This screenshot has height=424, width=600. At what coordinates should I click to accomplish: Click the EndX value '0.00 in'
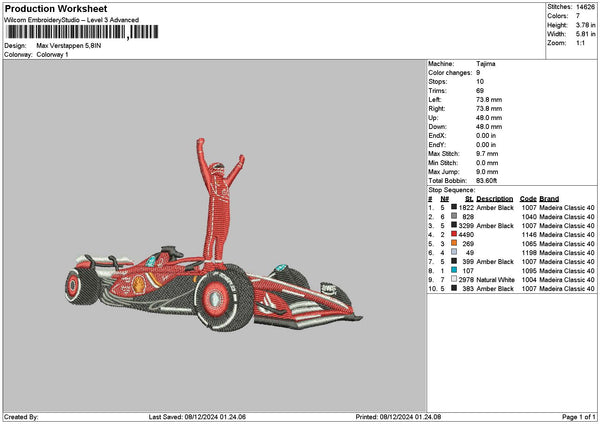pyautogui.click(x=486, y=135)
